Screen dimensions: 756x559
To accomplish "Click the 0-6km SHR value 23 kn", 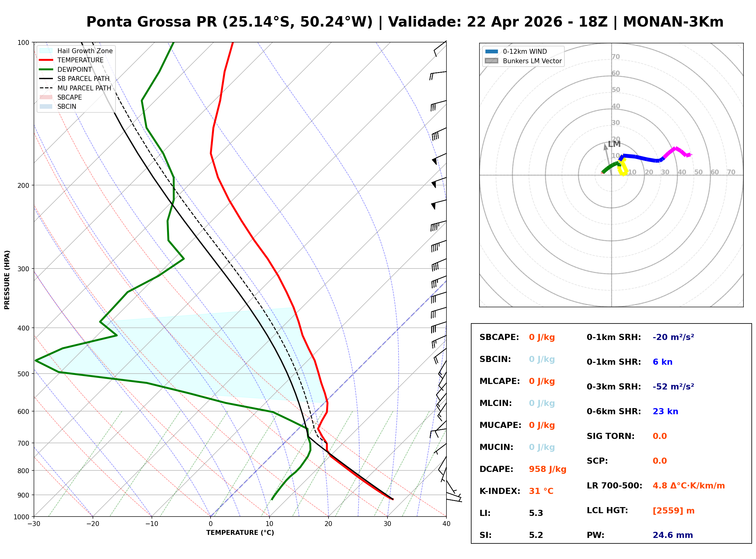I will [665, 411].
